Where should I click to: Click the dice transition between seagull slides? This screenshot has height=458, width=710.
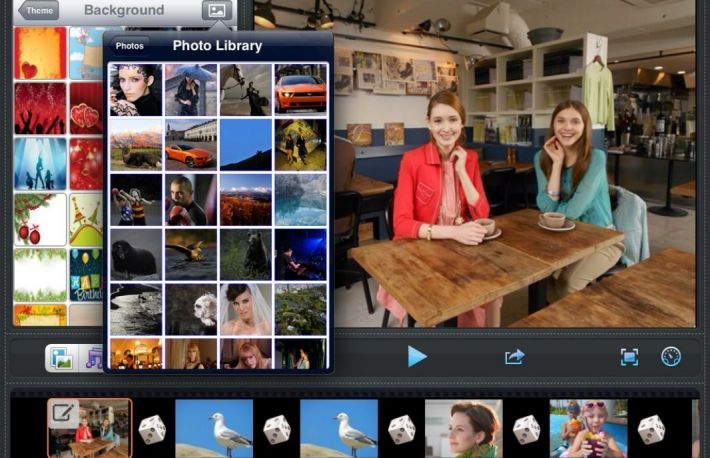(x=277, y=429)
